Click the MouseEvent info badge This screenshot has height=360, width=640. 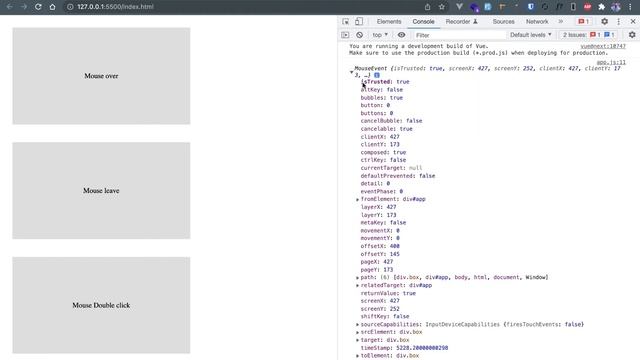pos(377,75)
